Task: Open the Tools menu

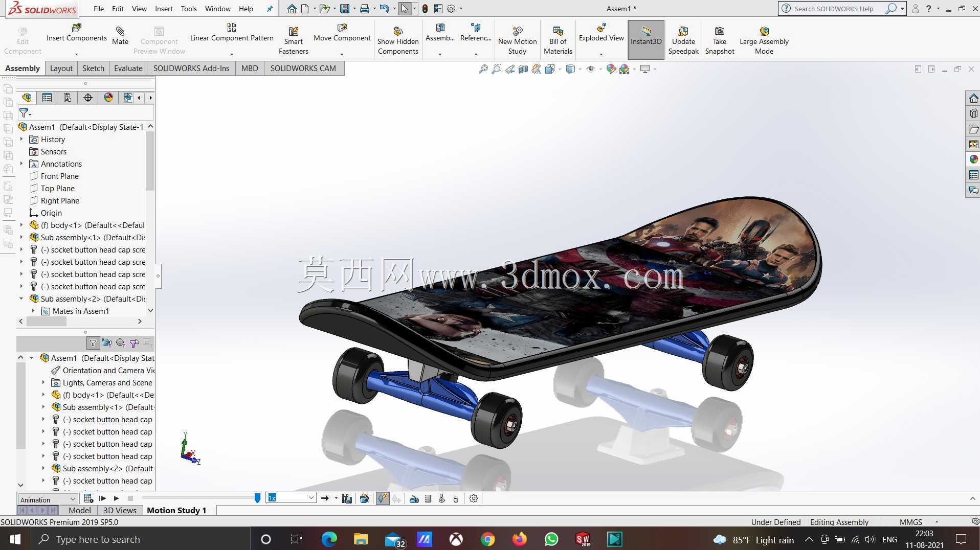Action: click(x=189, y=9)
